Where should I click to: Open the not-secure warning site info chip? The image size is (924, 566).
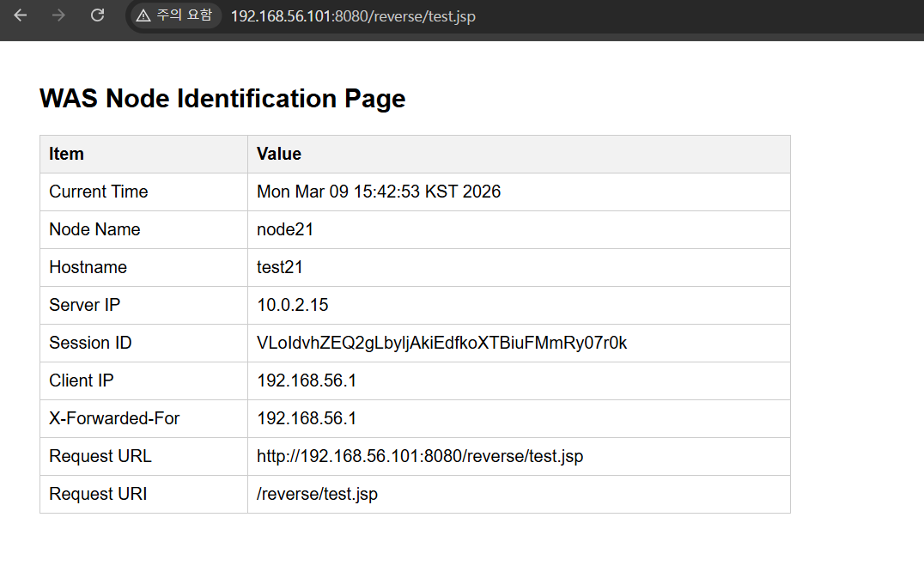coord(173,15)
